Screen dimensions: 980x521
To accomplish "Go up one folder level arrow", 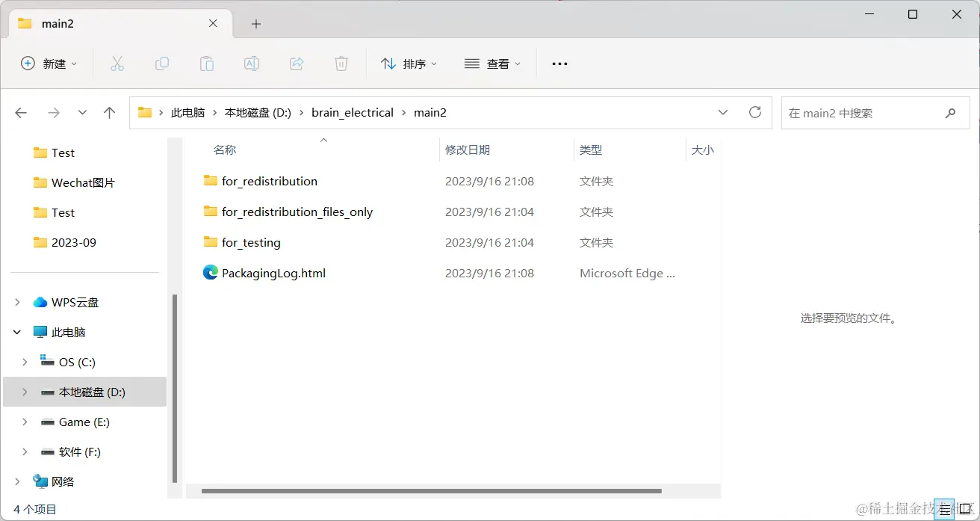I will click(110, 113).
